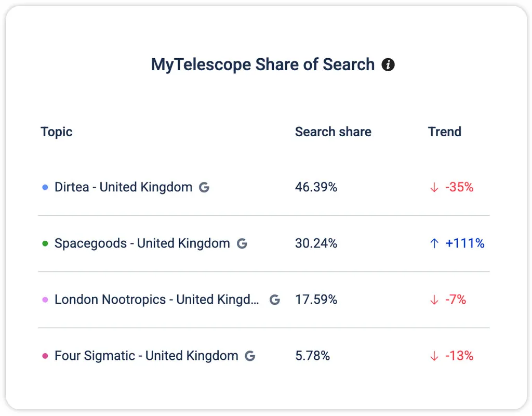Click the Google icon next to Four Sigmatic
This screenshot has width=532, height=416.
(250, 356)
